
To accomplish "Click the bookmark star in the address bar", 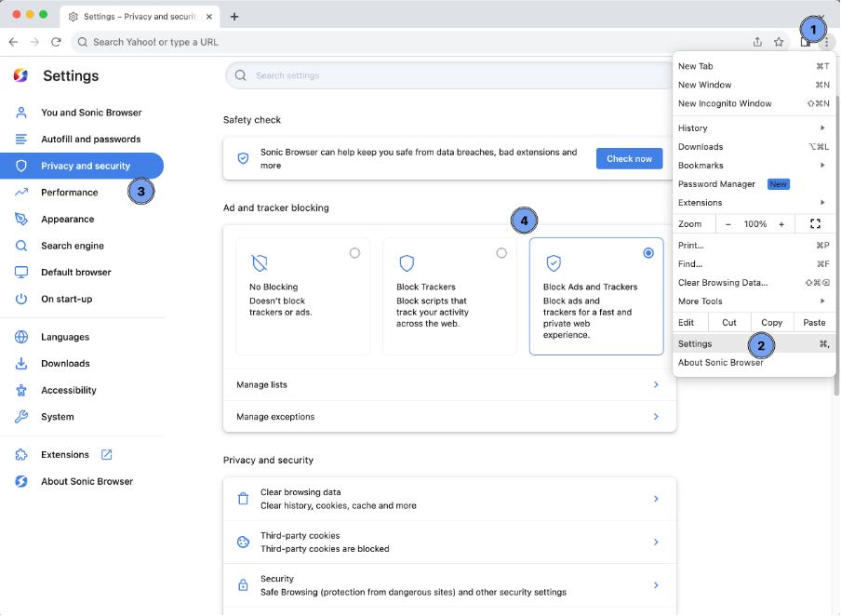I will 780,42.
